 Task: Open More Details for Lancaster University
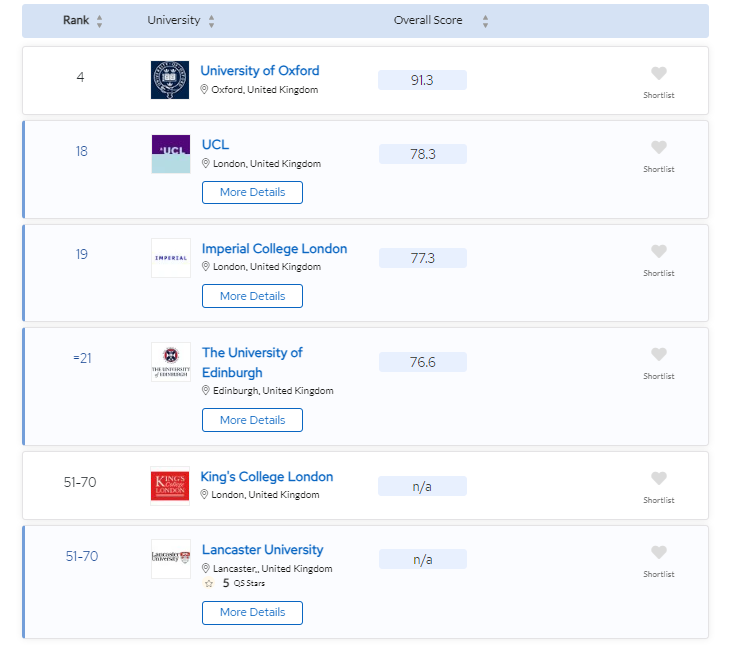pyautogui.click(x=252, y=613)
